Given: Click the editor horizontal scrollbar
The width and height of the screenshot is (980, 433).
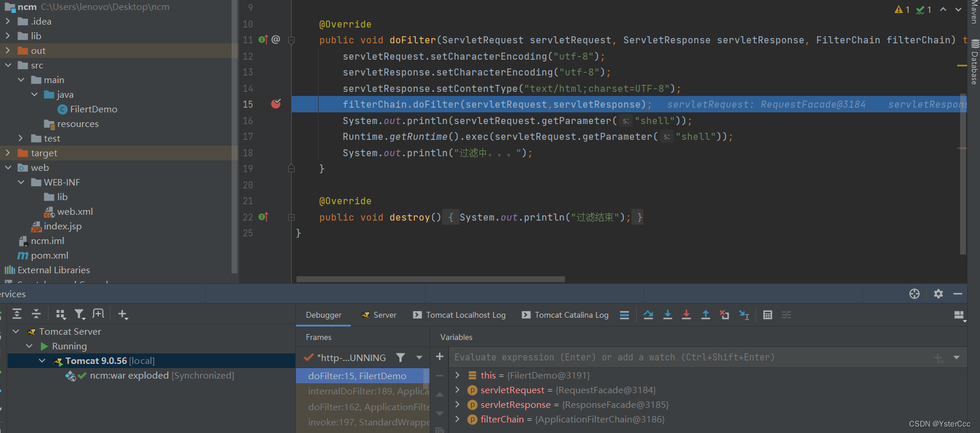Looking at the screenshot, I should pos(430,279).
